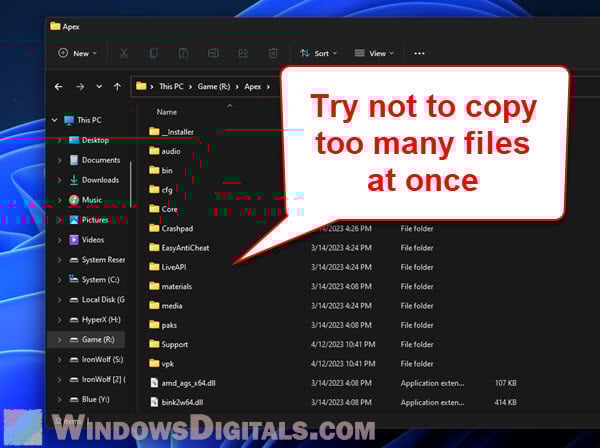Select the materials folder
600x448 pixels.
(171, 286)
